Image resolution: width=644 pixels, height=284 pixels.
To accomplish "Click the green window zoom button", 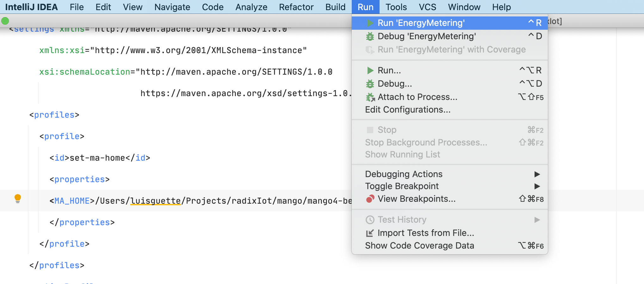I will pyautogui.click(x=5, y=21).
